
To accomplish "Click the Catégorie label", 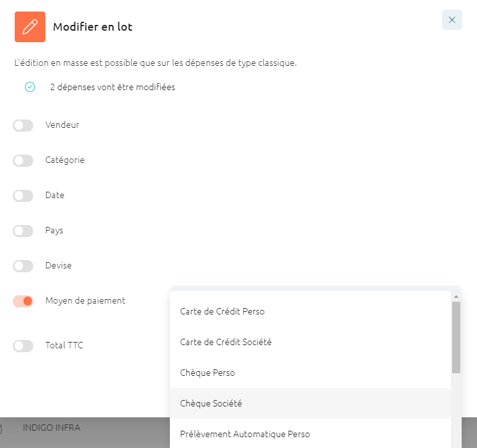I will [x=64, y=160].
